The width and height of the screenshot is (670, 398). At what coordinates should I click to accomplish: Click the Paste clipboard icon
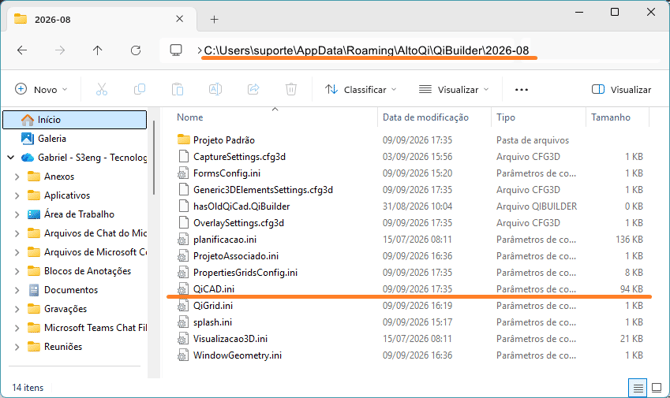click(x=177, y=89)
